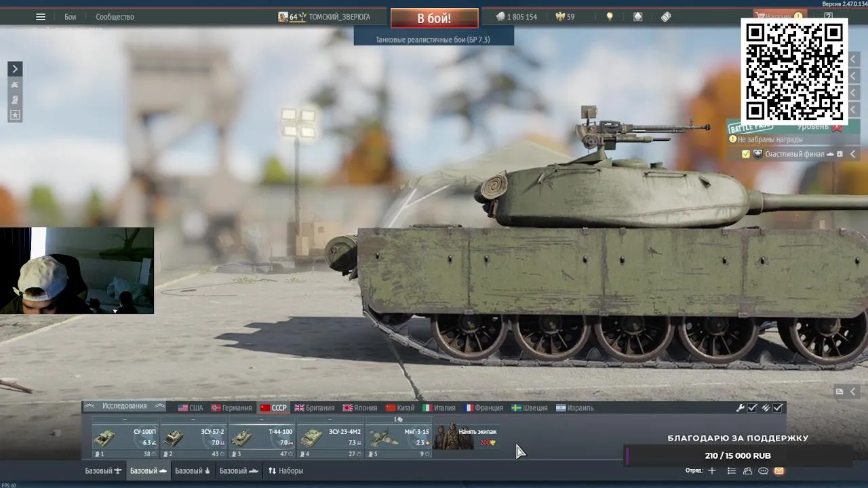
Task: Click the Golden Eagles balance 59
Action: 565,17
